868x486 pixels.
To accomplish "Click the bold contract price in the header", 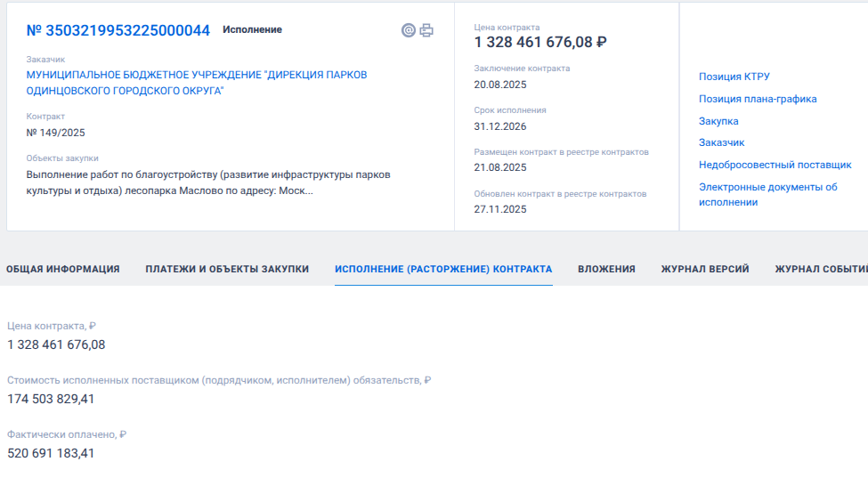I will click(x=540, y=42).
